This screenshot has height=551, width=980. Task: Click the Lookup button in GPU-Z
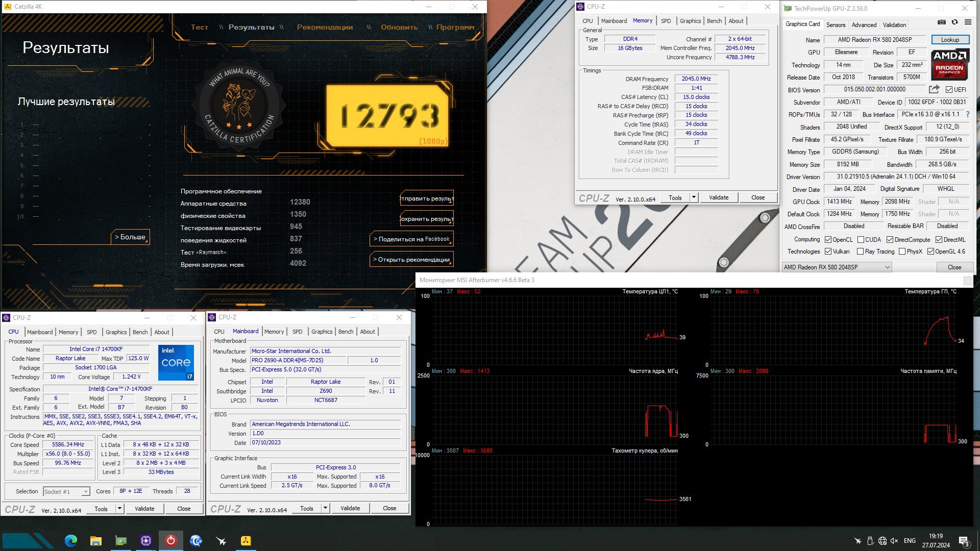[x=950, y=40]
